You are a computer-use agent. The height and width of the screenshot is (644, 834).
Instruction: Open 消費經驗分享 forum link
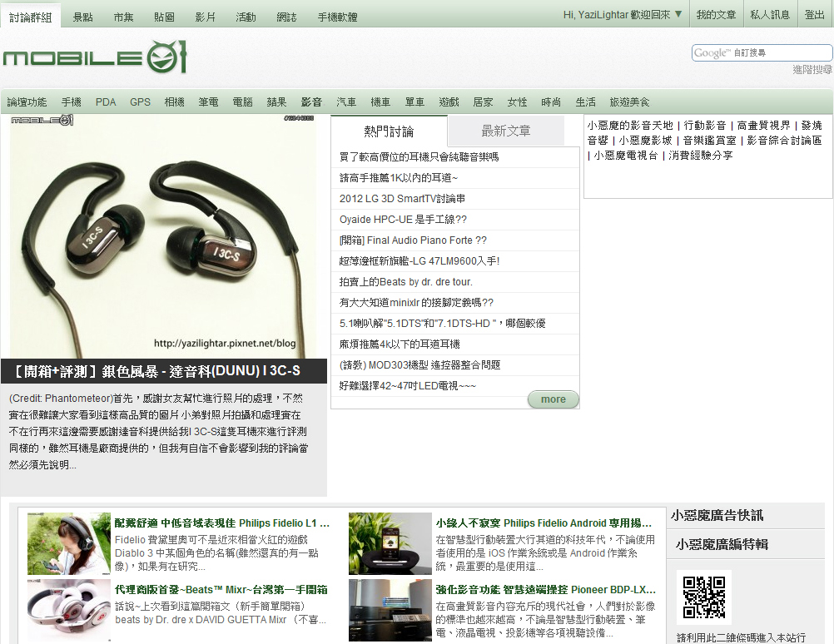(701, 156)
